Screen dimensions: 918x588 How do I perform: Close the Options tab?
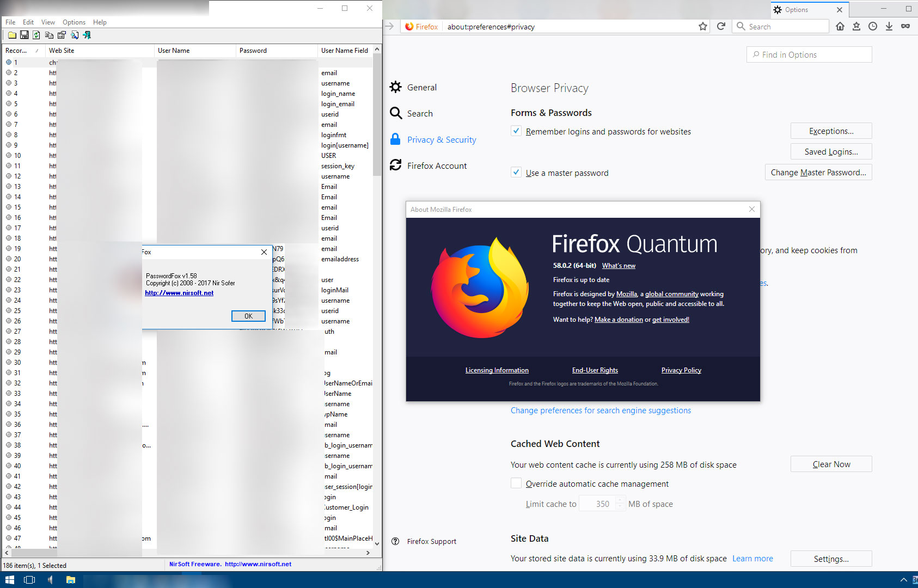click(x=839, y=10)
